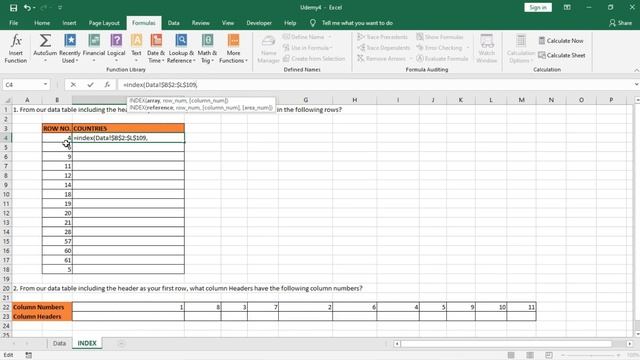This screenshot has height=360, width=640.
Task: Switch to the Insert ribbon tab
Action: (x=69, y=23)
